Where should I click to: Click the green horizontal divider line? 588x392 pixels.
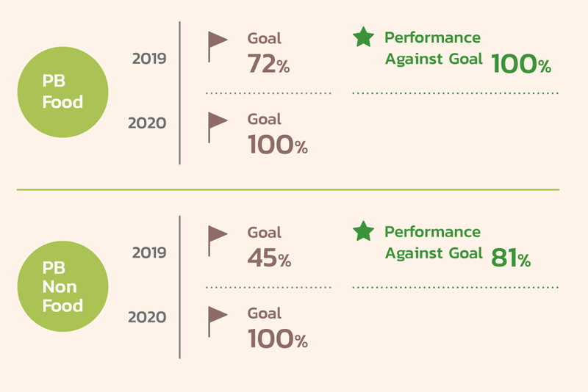point(288,190)
